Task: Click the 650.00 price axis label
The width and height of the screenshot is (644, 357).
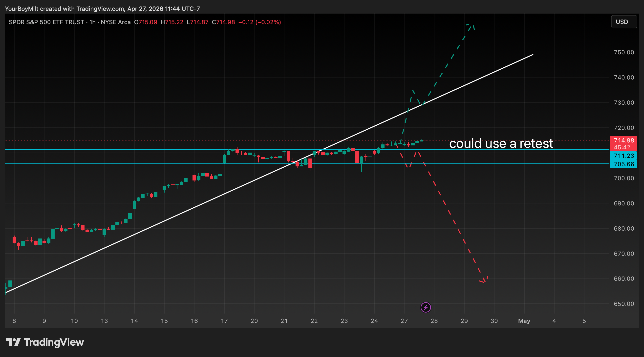Action: click(624, 304)
